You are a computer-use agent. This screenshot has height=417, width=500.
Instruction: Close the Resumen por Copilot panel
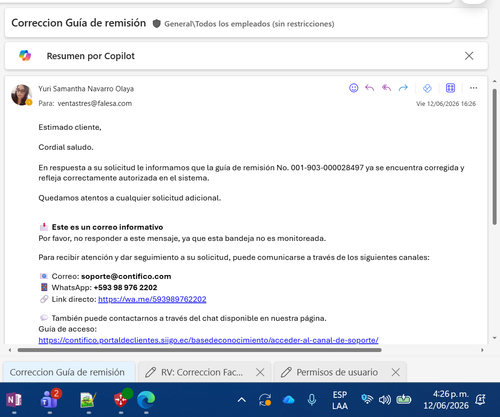[x=469, y=56]
